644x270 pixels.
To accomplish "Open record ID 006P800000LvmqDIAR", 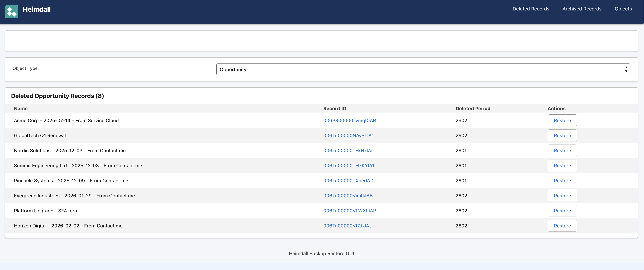I will pyautogui.click(x=350, y=120).
